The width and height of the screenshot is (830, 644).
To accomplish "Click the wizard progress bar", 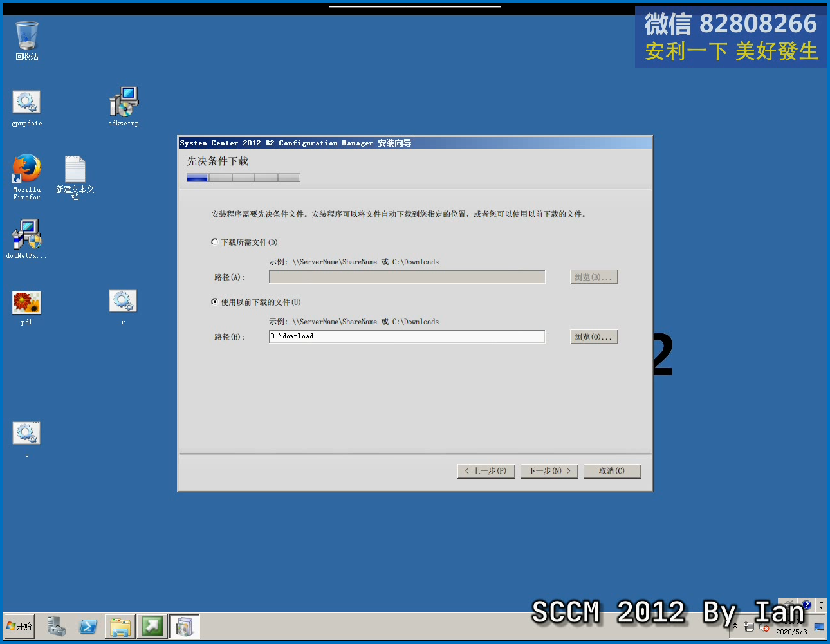I will (243, 178).
